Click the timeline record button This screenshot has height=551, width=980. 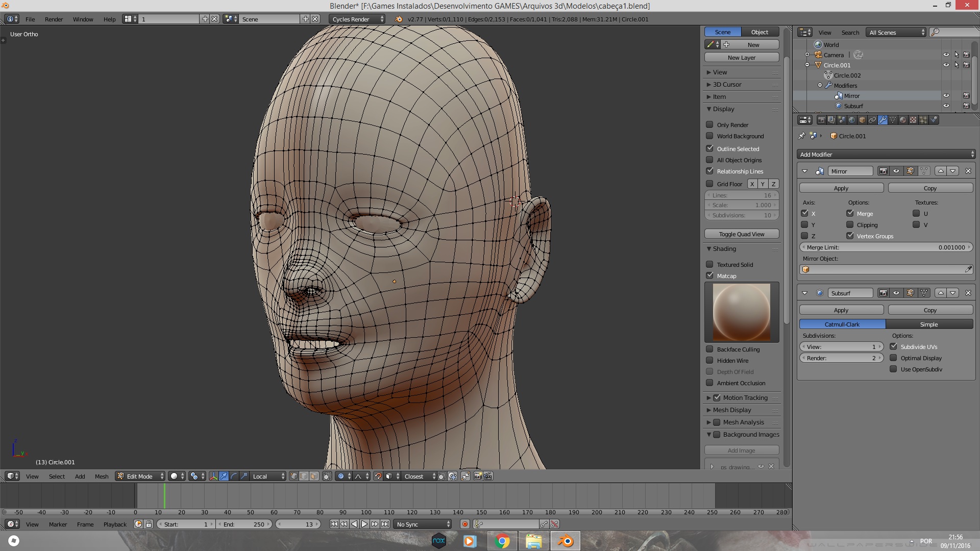tap(464, 524)
